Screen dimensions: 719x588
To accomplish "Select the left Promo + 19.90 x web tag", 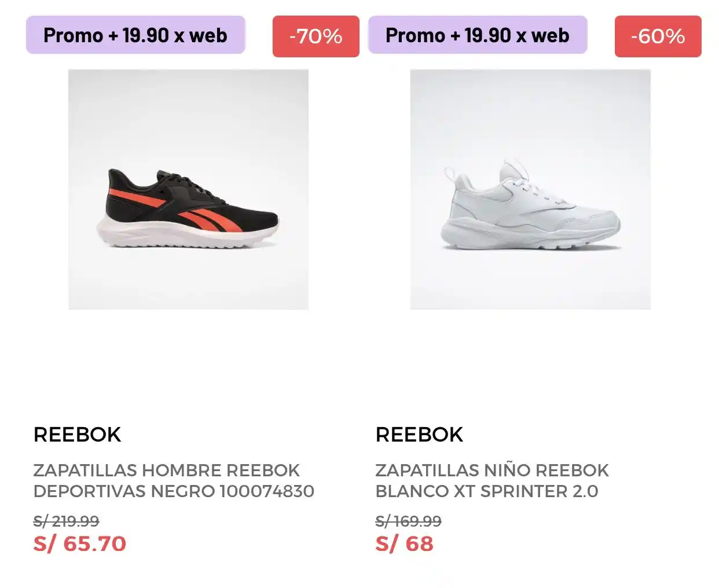I will tap(135, 35).
